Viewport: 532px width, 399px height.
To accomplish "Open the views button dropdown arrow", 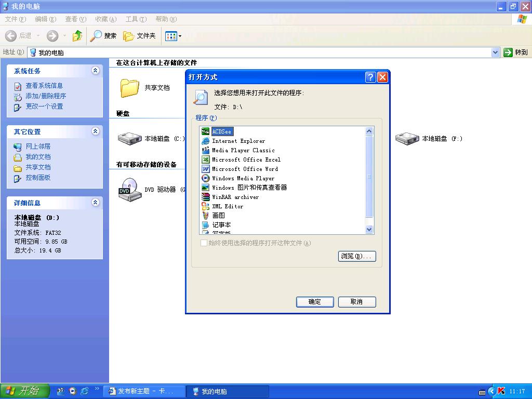I will (x=180, y=36).
